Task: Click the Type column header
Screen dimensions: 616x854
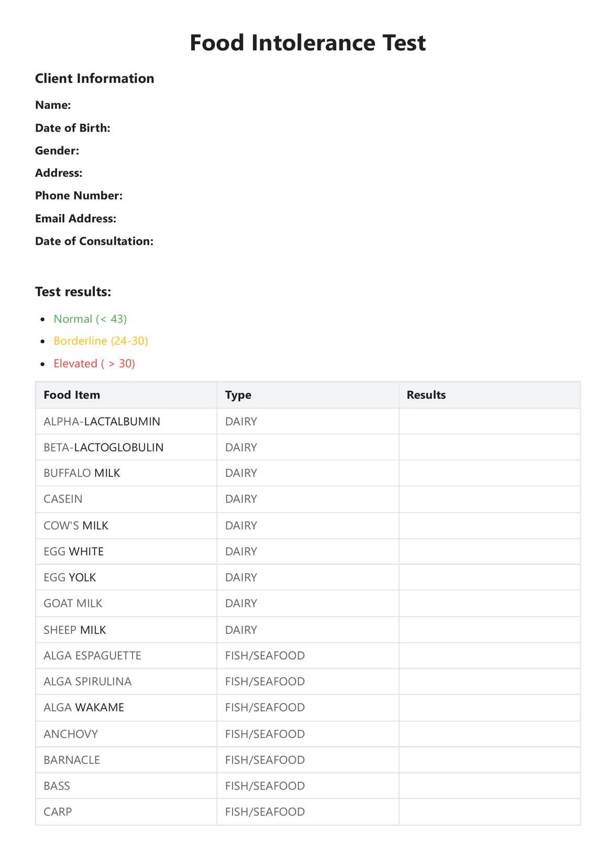Action: coord(238,395)
